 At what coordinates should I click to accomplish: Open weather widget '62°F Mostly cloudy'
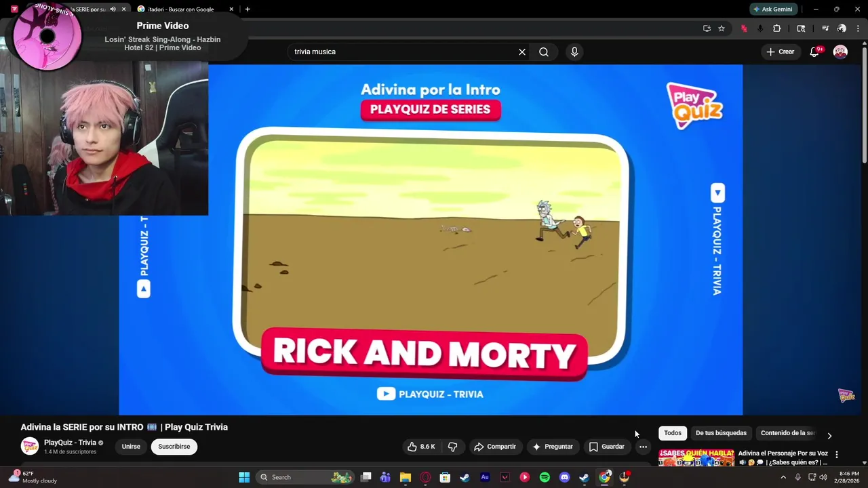pos(33,477)
